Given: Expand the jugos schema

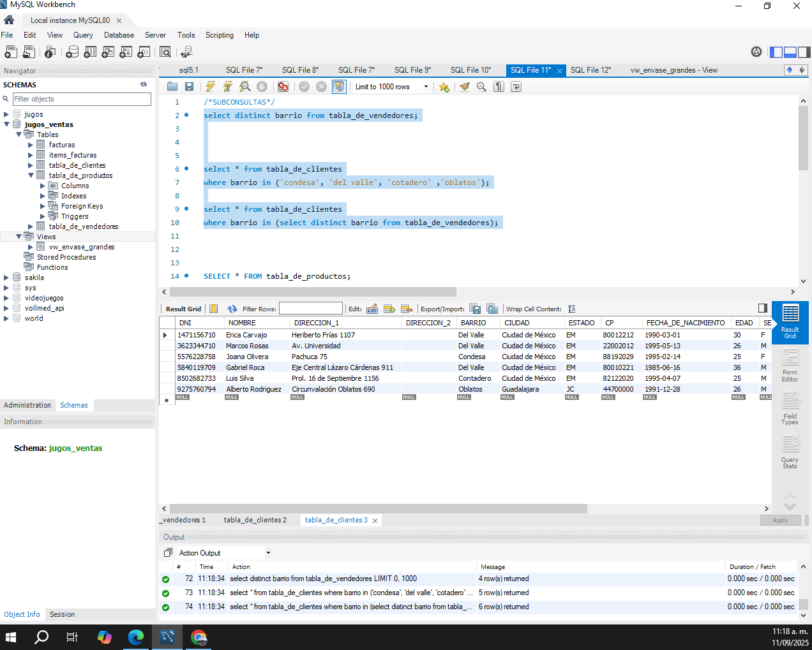Looking at the screenshot, I should pos(6,114).
